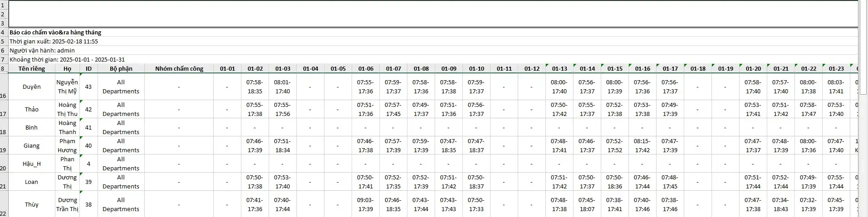The height and width of the screenshot is (217, 868).
Task: Select Loan's surname cell 'Dương Thị'
Action: click(67, 182)
